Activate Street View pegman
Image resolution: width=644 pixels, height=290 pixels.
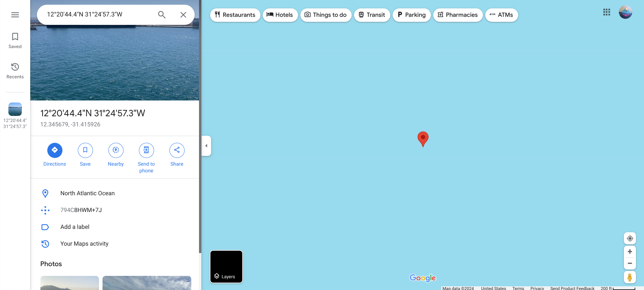pyautogui.click(x=630, y=277)
